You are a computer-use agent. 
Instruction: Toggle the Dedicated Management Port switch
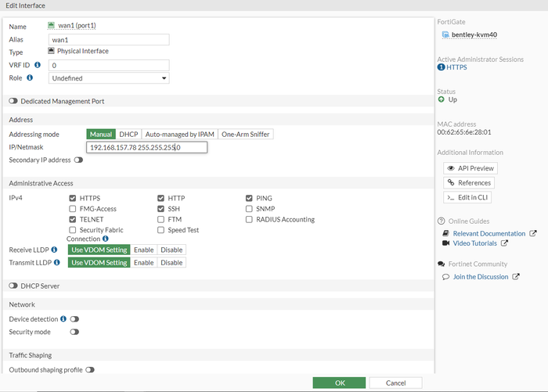(x=13, y=101)
